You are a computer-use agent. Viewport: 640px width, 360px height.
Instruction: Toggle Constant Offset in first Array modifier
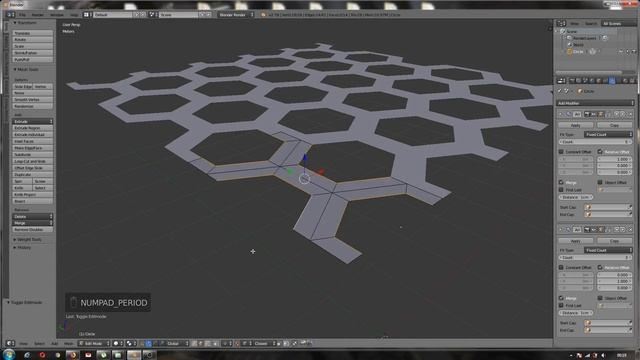click(561, 152)
